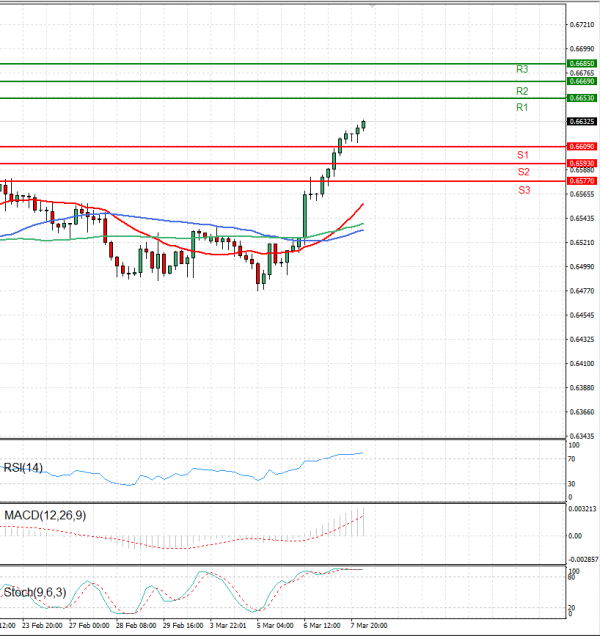This screenshot has width=600, height=636.
Task: Click the 0.66850 green price tag
Action: coord(582,64)
